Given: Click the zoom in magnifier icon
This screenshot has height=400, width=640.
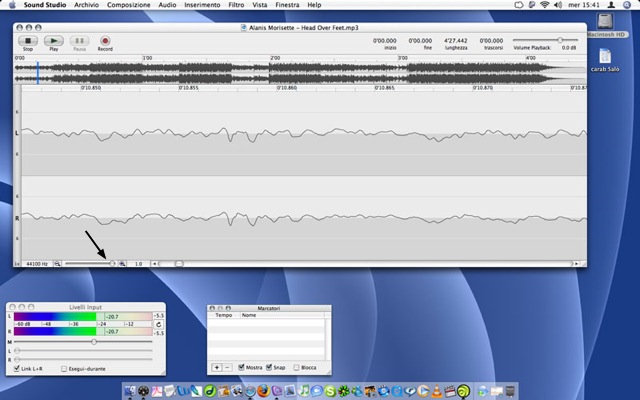Looking at the screenshot, I should click(x=122, y=264).
